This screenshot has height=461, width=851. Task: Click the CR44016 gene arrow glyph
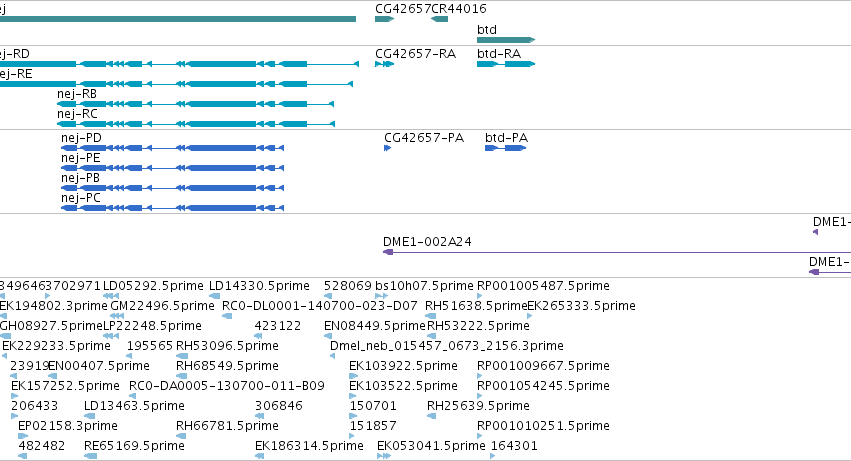point(440,19)
